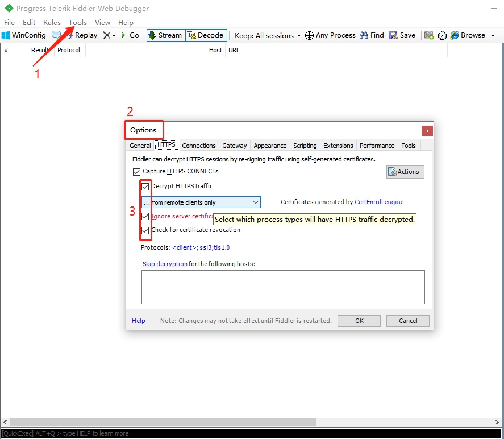Expand the toolbar overflow arrow after Browse
Screen dimensions: 504x439
point(493,35)
